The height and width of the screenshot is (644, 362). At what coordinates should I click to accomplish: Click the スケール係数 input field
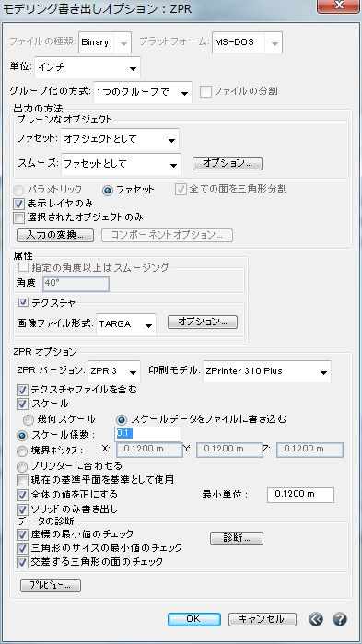click(147, 434)
